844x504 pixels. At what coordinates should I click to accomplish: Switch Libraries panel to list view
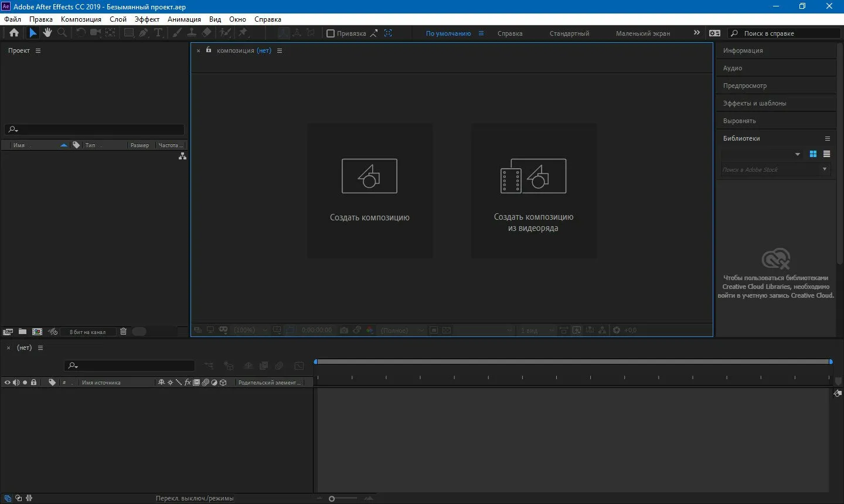point(826,154)
